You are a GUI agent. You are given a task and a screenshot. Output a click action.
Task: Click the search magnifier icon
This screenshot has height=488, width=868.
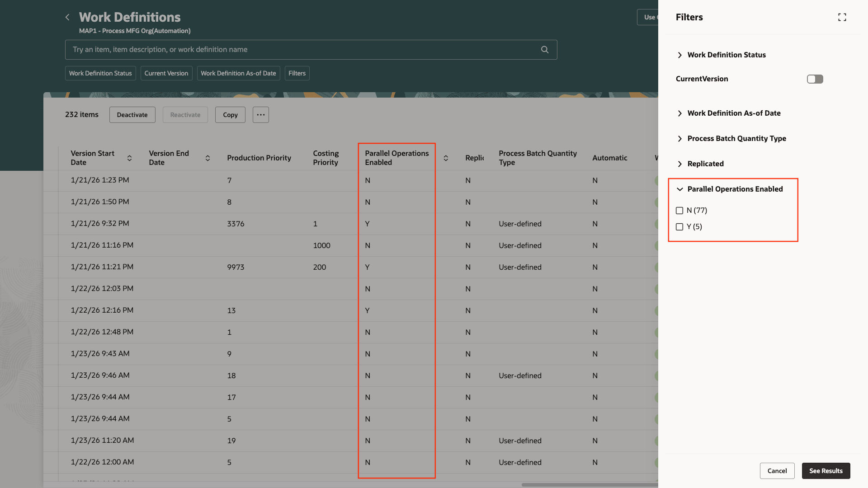(x=545, y=50)
